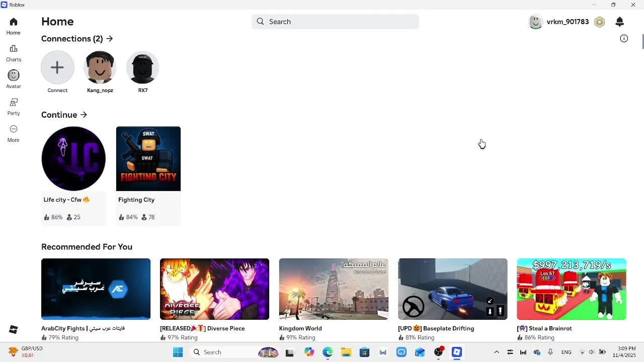644x362 pixels.
Task: Click the Roblox Studio icon in lower sidebar
Action: pos(14,329)
